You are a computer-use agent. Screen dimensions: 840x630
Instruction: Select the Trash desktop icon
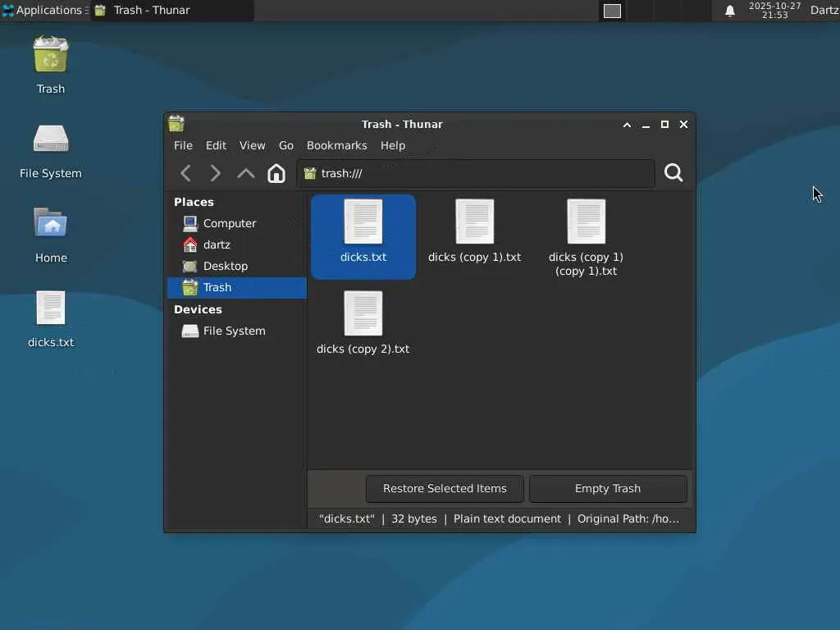coord(51,66)
